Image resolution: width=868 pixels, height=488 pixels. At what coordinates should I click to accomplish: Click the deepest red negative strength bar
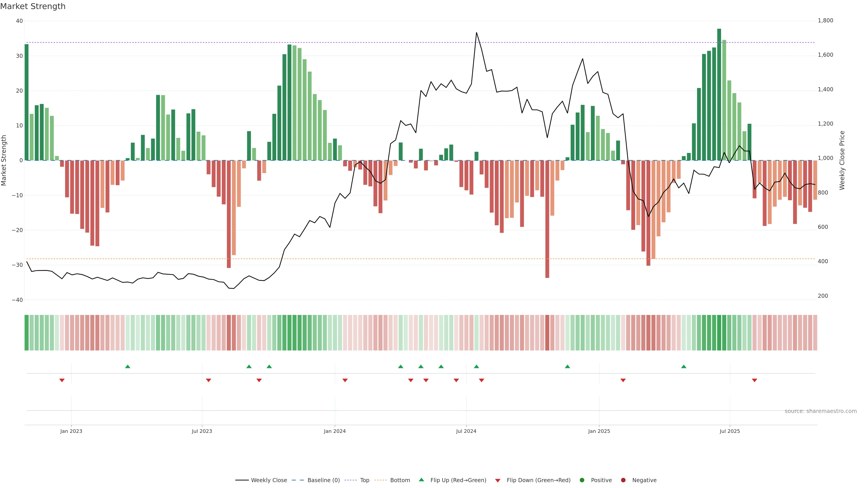[547, 219]
